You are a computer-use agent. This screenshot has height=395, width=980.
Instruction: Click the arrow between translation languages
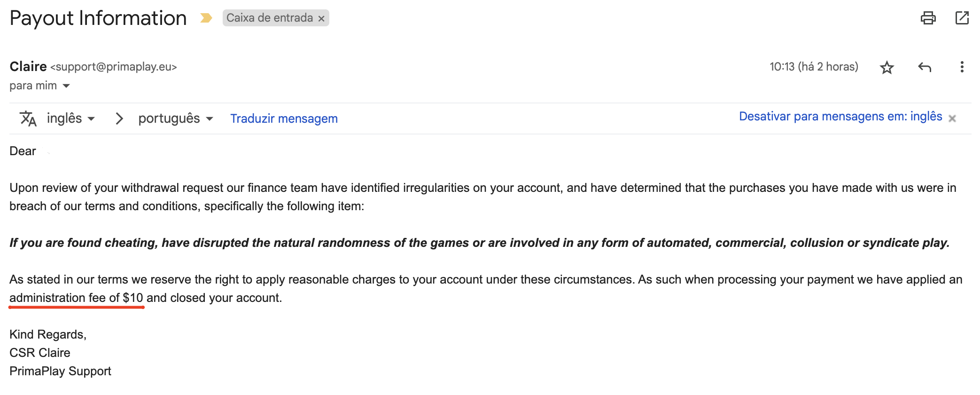click(119, 118)
